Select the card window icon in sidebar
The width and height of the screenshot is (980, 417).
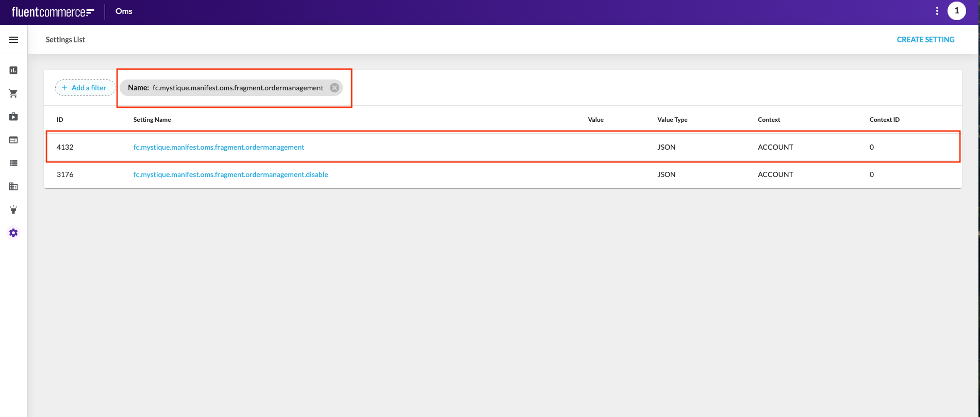(13, 140)
